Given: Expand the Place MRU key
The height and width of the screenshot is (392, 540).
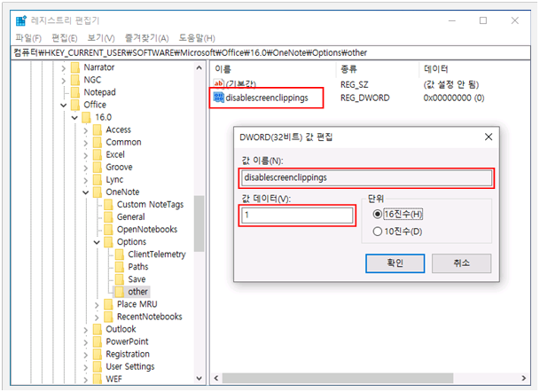Looking at the screenshot, I should (x=97, y=305).
